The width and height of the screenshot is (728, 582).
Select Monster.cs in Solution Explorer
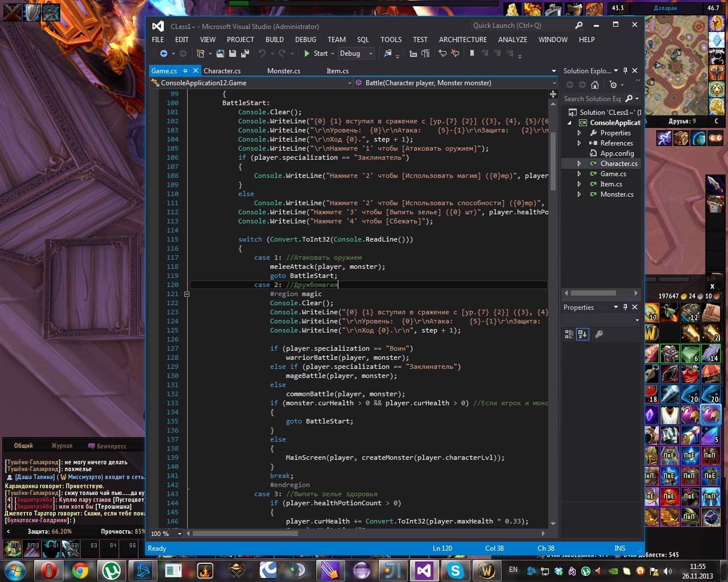pos(617,194)
